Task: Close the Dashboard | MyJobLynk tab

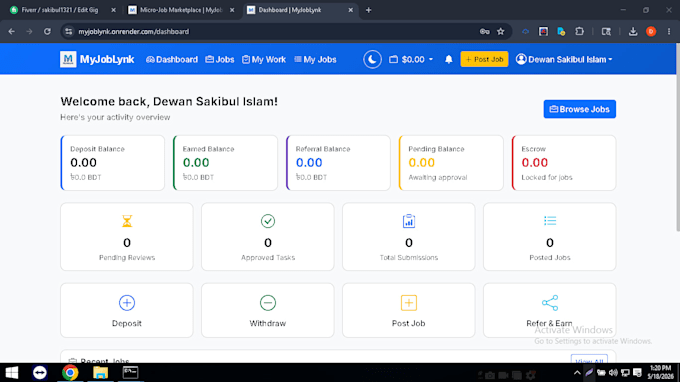Action: [x=350, y=10]
